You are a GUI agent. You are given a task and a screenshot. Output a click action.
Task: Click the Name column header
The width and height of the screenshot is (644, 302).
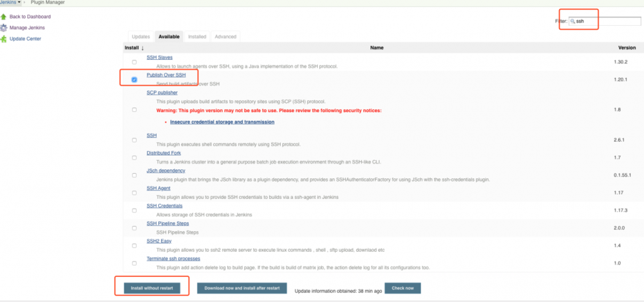point(377,48)
